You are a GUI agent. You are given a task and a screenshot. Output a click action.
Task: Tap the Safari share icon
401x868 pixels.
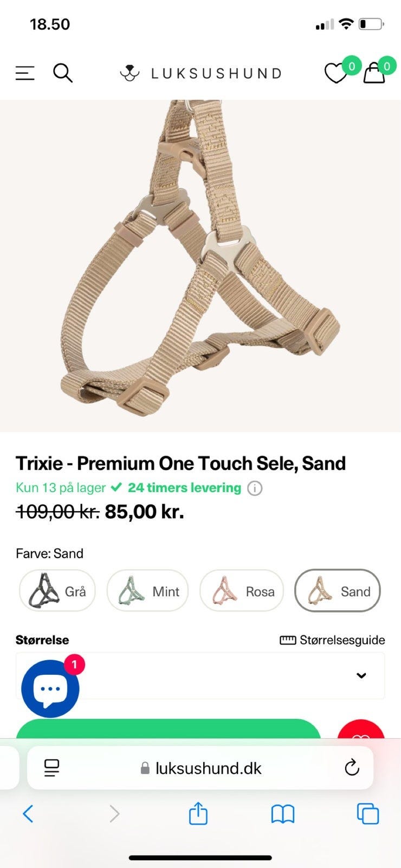click(198, 814)
